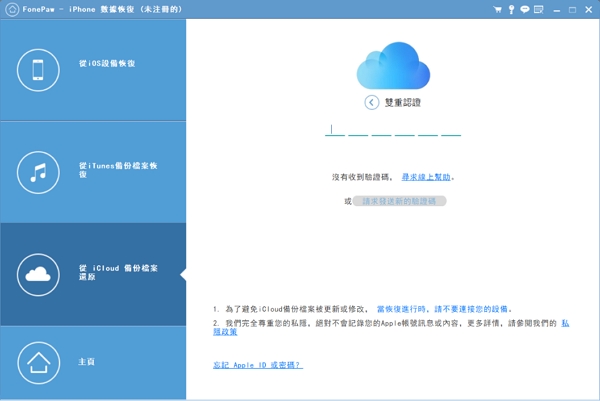
Task: Maximize the FonePaw window
Action: [x=572, y=10]
